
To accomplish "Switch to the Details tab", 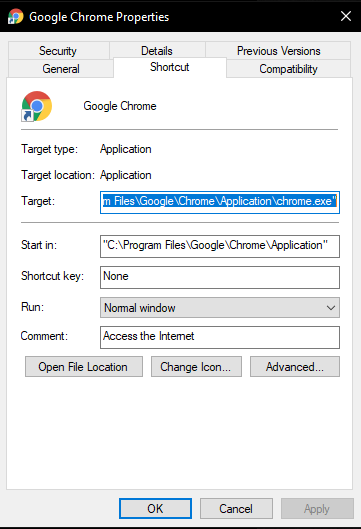I will pyautogui.click(x=157, y=51).
